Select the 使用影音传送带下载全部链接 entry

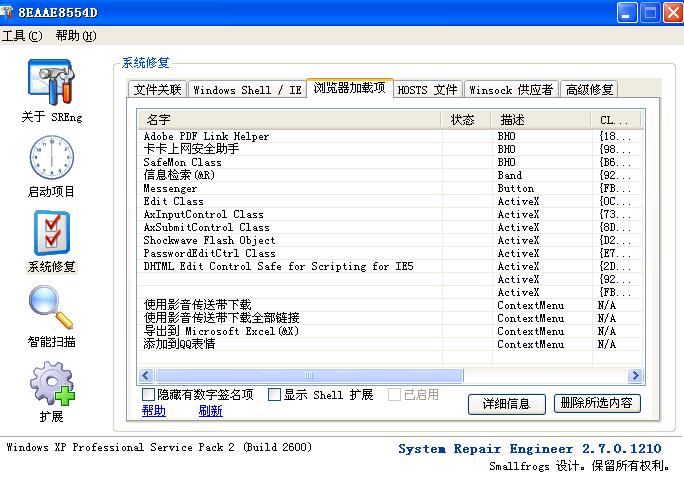390,318
